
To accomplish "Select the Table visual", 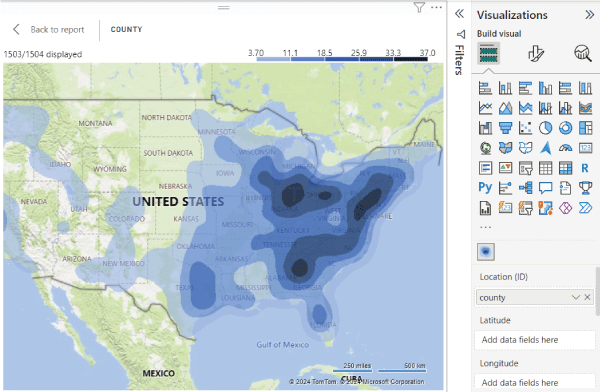I will (546, 168).
